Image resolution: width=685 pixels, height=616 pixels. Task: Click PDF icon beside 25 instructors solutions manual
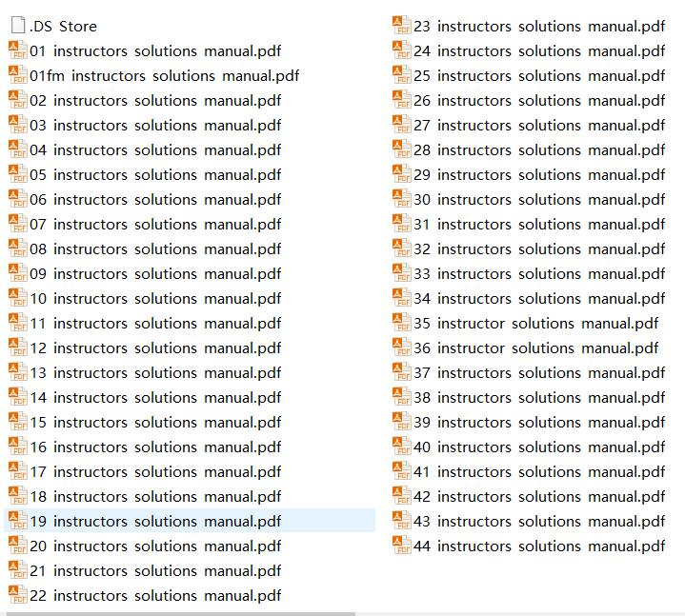402,74
